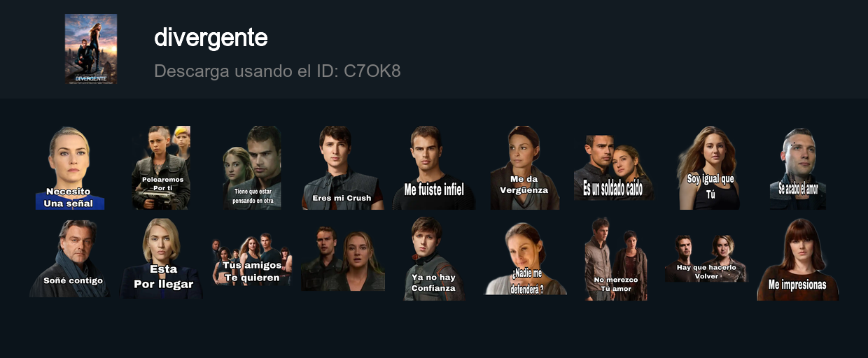Select the 'Tus amigos Te quieren' sticker
The height and width of the screenshot is (358, 868).
coord(252,259)
